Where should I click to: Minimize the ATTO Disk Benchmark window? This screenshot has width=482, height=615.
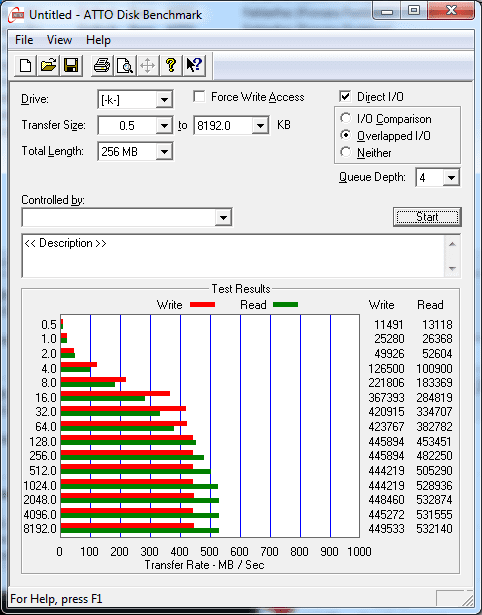(387, 11)
